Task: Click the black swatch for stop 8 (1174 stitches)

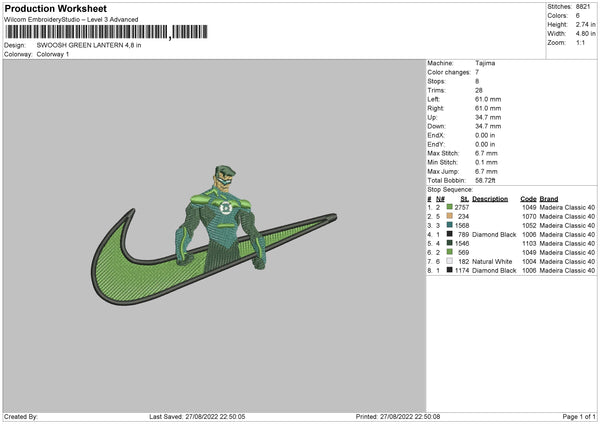Action: point(450,270)
